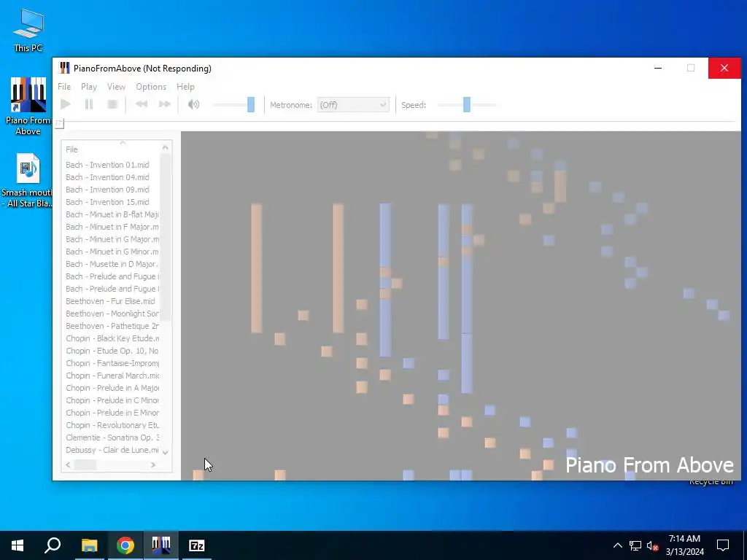Click the Play button in the toolbar
The width and height of the screenshot is (747, 560).
(66, 104)
